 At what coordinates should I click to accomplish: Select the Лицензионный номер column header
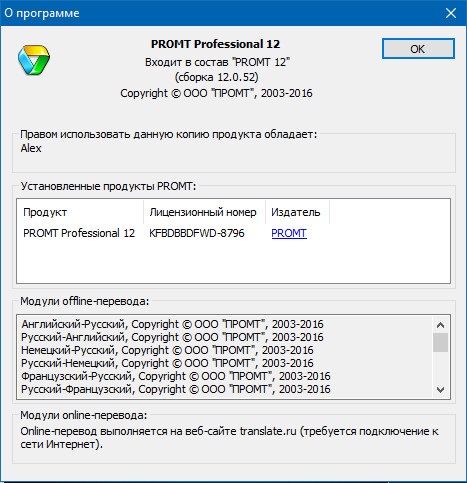[x=204, y=212]
